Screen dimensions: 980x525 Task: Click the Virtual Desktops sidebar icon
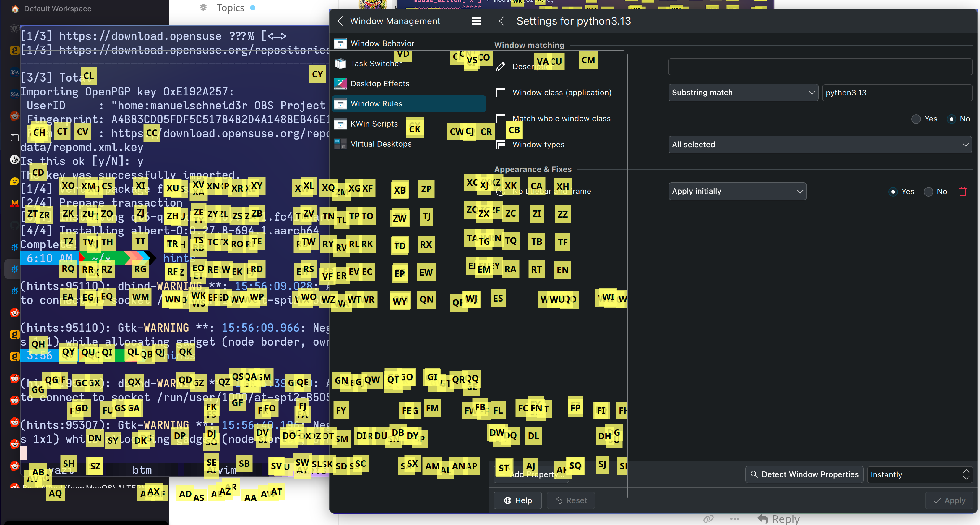tap(340, 144)
